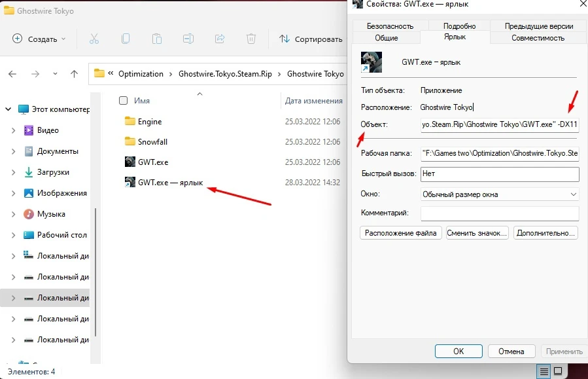
Task: Expand the Загрузки tree node
Action: tap(14, 172)
